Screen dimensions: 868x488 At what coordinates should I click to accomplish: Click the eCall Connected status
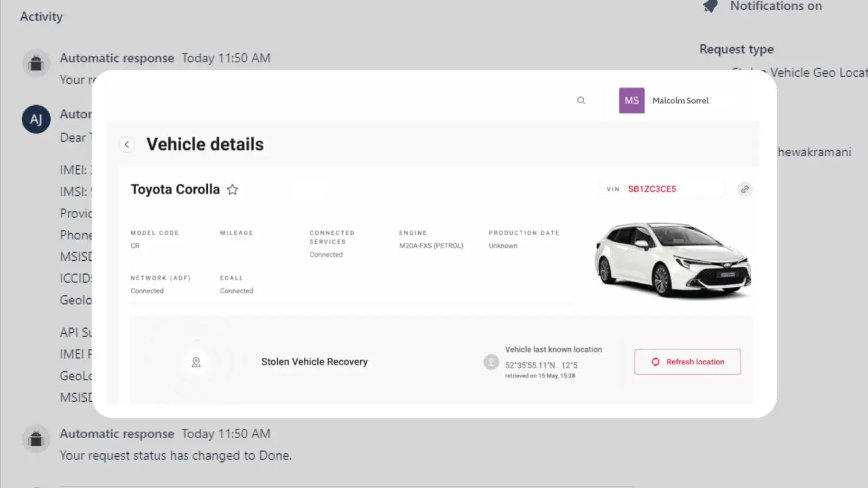237,291
